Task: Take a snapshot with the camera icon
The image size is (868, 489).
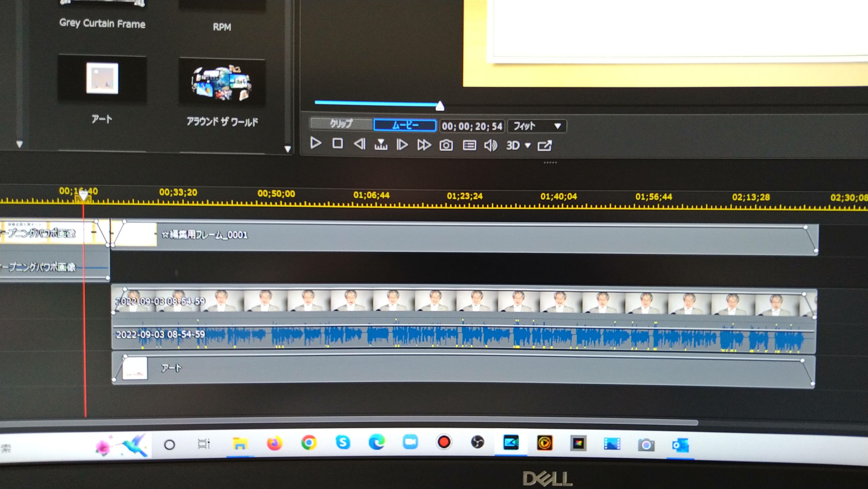Action: pyautogui.click(x=446, y=145)
